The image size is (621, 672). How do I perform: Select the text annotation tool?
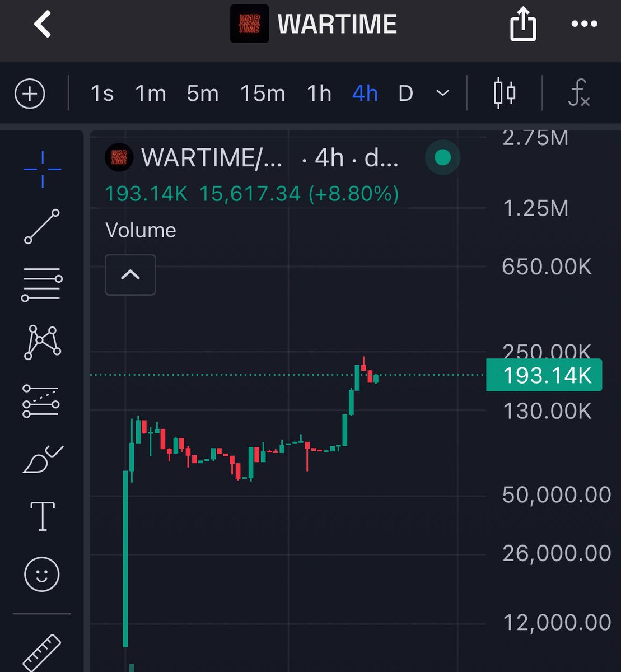pyautogui.click(x=43, y=516)
